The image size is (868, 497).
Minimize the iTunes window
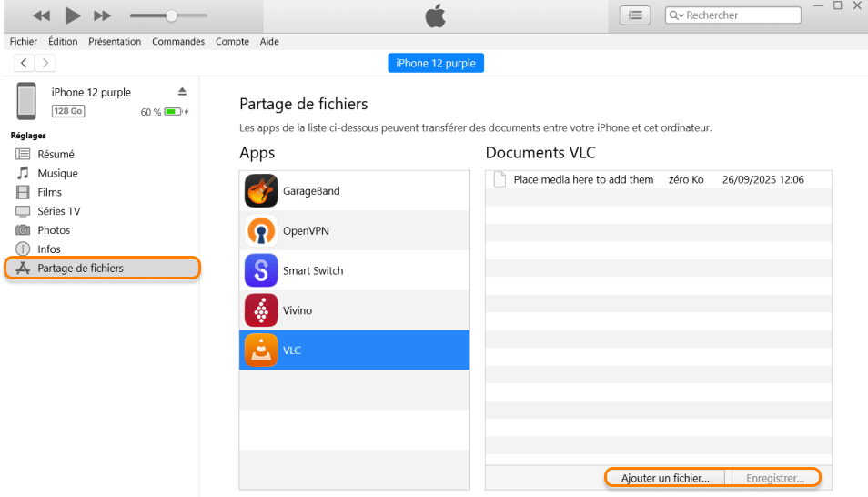click(x=818, y=5)
